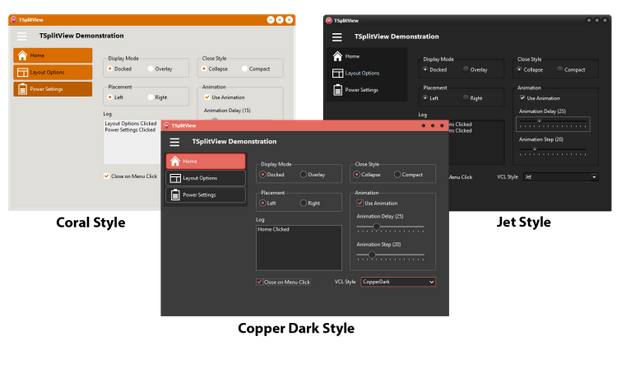Open hamburger menu in Jet window
Screen dimensions: 632x365
(337, 37)
